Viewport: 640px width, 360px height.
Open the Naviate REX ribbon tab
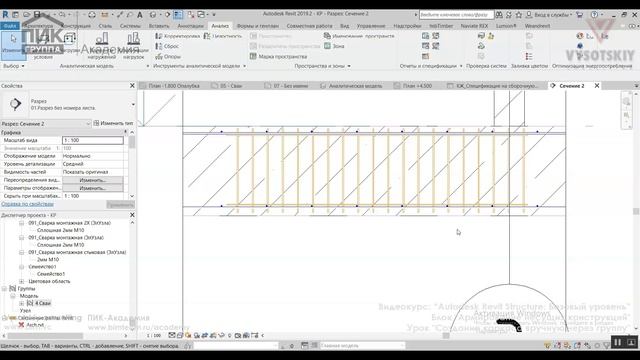pyautogui.click(x=474, y=26)
